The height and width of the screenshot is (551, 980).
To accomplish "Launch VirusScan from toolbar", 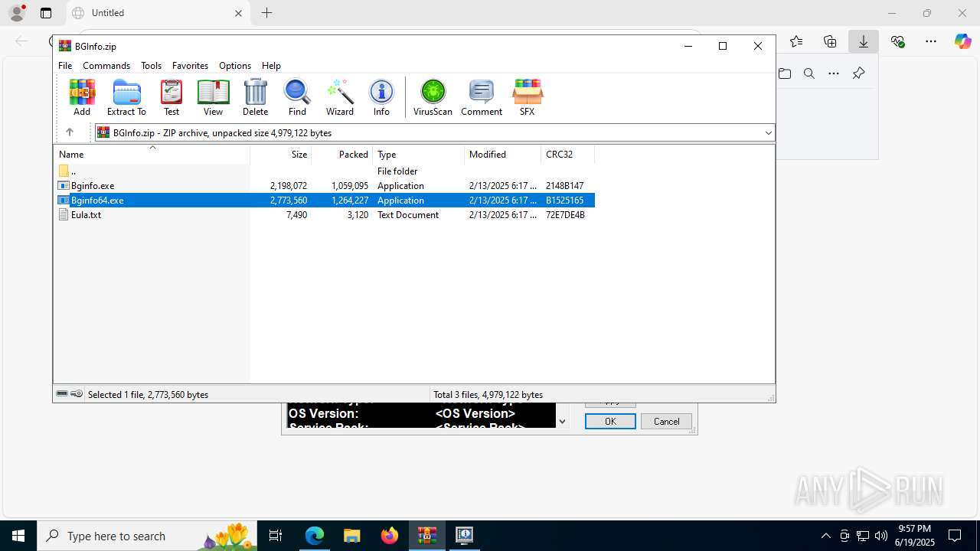I will click(x=433, y=97).
